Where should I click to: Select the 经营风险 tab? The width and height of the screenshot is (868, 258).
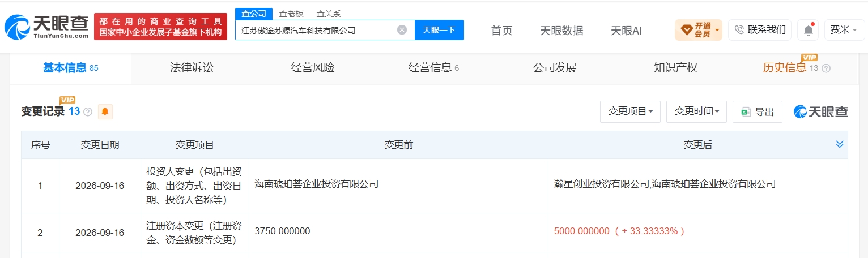313,68
